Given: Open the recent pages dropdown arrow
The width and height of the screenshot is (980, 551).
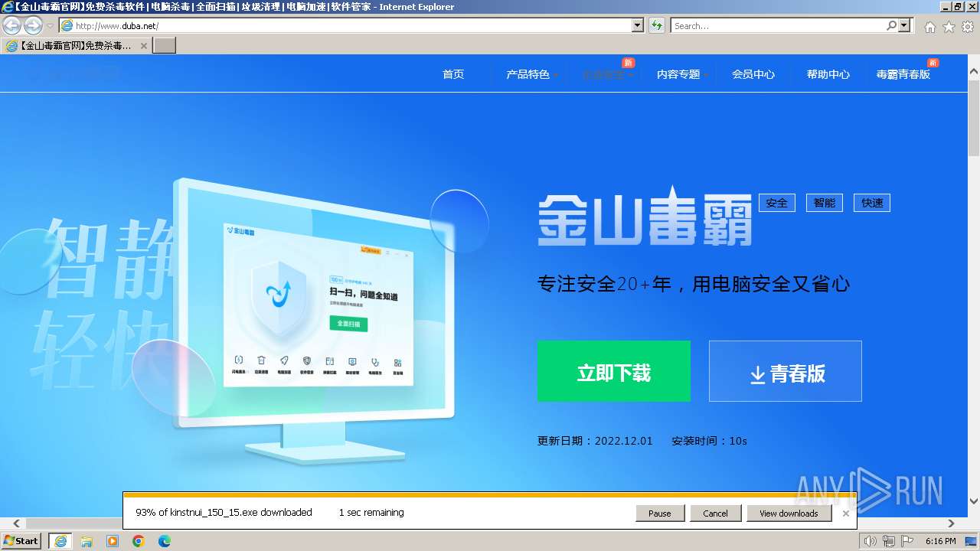Looking at the screenshot, I should tap(50, 26).
